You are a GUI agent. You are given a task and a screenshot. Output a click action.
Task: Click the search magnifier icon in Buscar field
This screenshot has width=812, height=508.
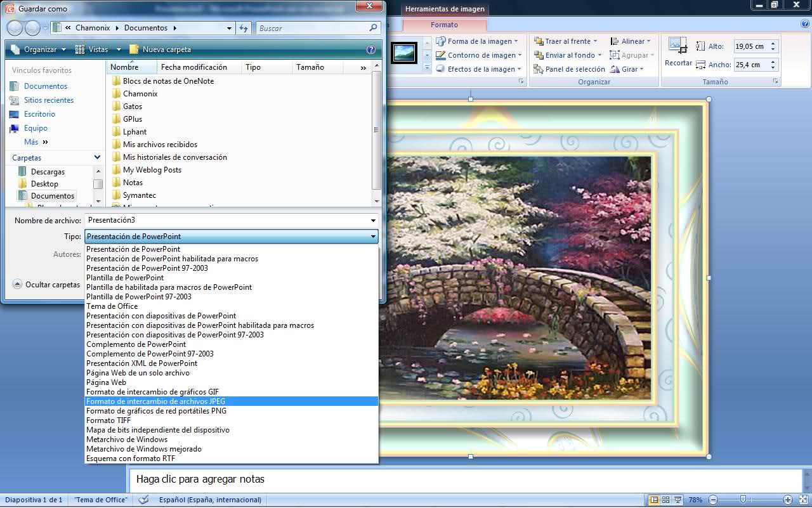[374, 28]
